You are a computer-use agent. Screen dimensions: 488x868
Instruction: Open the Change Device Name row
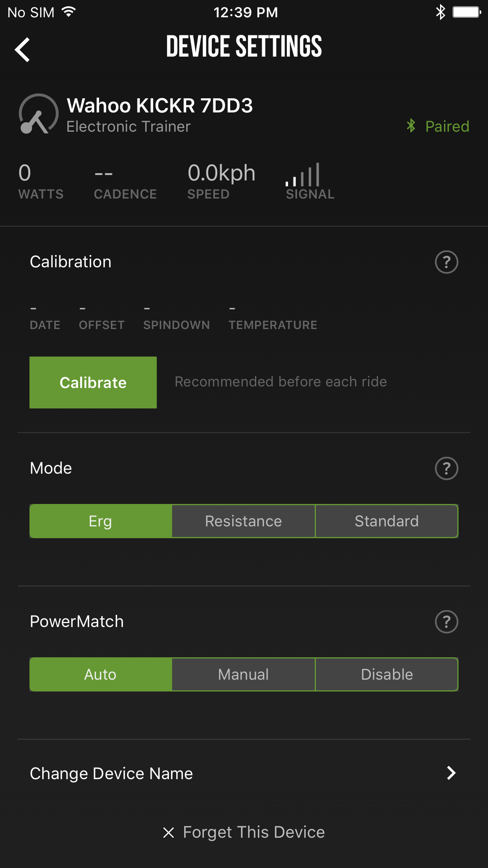(x=112, y=773)
